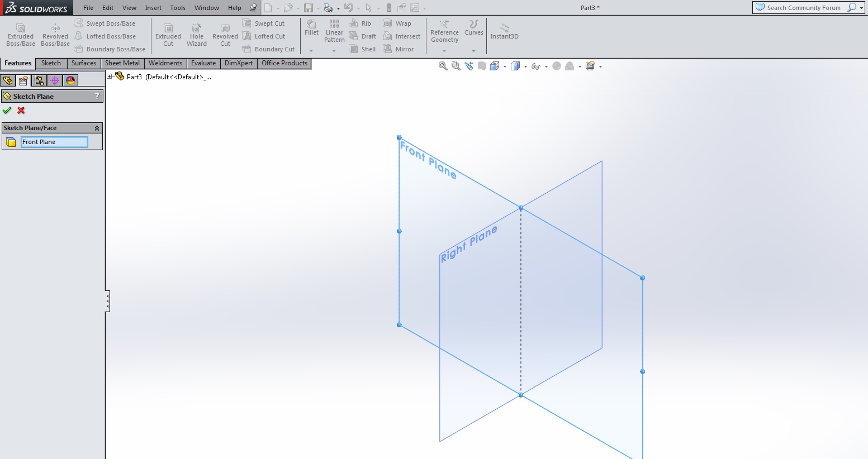Open the DisplayManager color ball tab
This screenshot has height=459, width=868.
[x=70, y=80]
